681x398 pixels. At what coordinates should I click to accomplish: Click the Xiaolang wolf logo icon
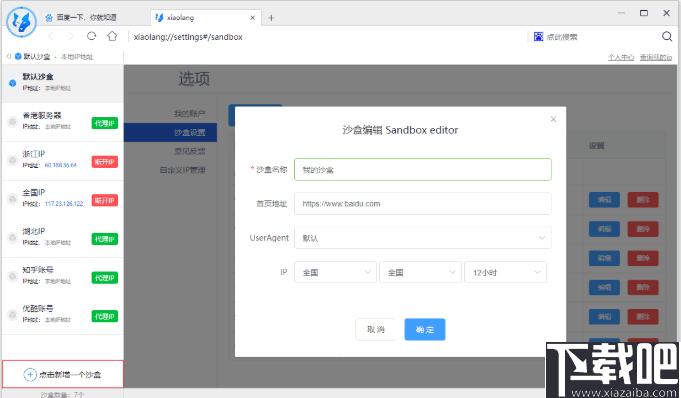22,22
